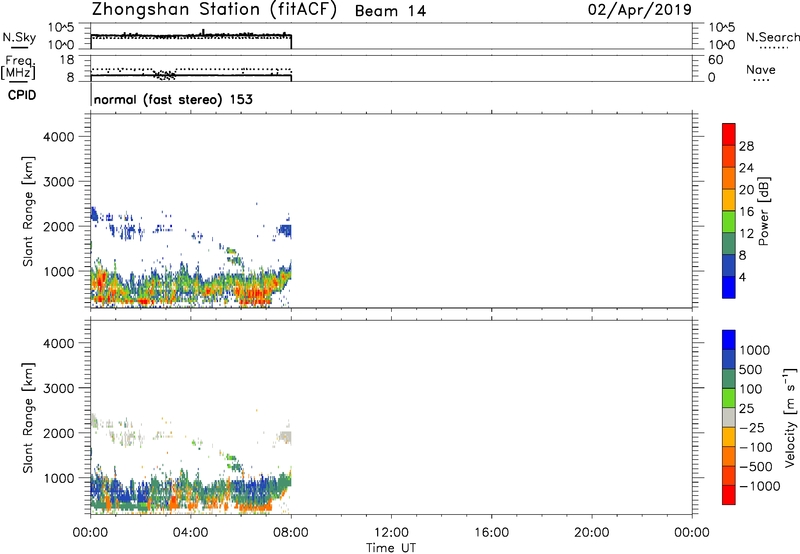
Task: Select the "Beam 14" label
Action: [x=390, y=11]
